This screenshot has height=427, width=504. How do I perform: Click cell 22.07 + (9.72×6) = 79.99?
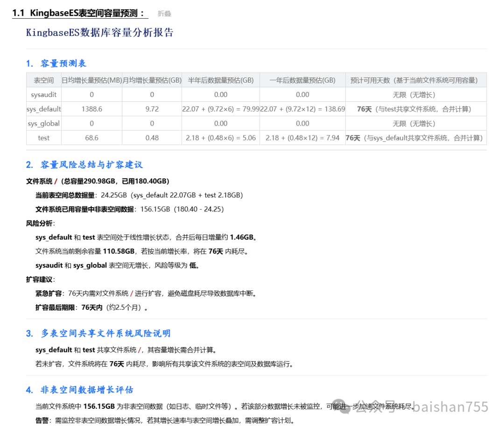click(221, 109)
